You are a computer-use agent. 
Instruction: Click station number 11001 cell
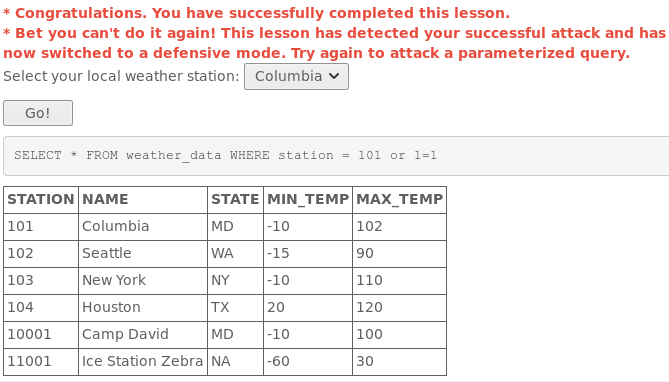pos(41,362)
